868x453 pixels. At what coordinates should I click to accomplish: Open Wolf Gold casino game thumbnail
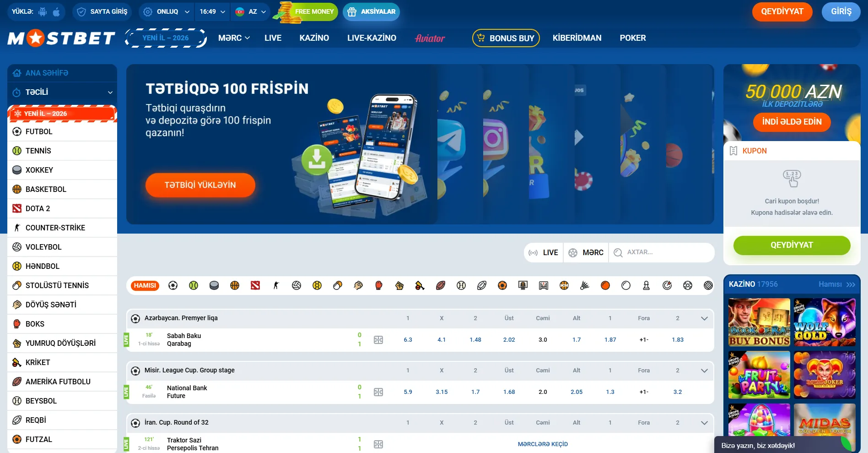click(x=825, y=322)
